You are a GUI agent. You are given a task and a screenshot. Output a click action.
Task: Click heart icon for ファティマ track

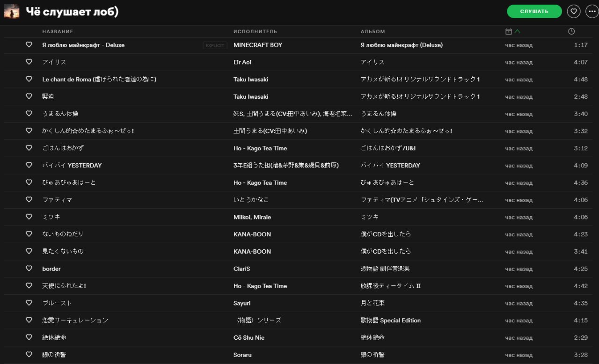click(29, 200)
